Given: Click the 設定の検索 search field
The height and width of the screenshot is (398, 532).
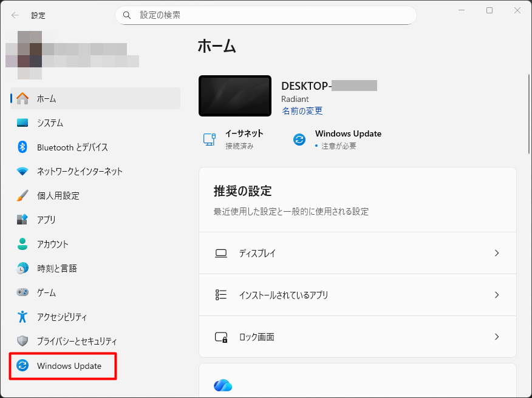Looking at the screenshot, I should (x=265, y=15).
